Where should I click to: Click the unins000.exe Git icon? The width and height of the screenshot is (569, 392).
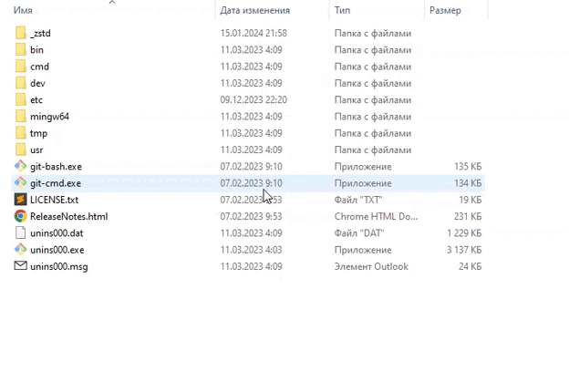[21, 250]
